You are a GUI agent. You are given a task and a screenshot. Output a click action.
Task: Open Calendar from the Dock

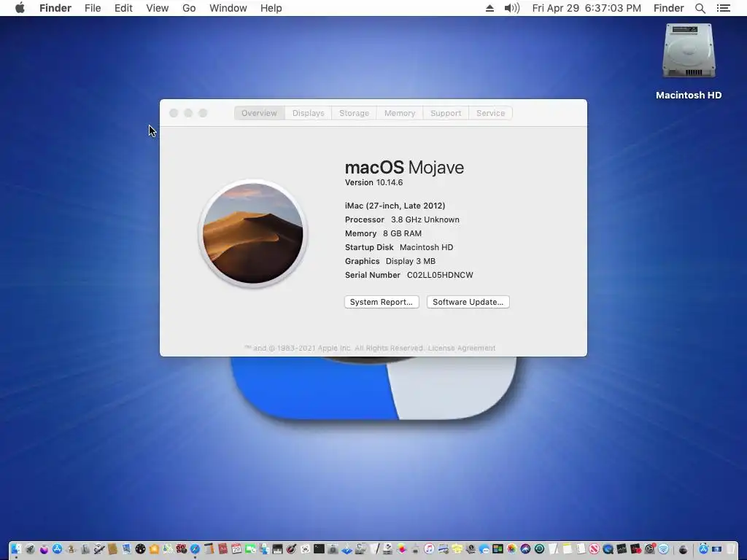pyautogui.click(x=236, y=549)
